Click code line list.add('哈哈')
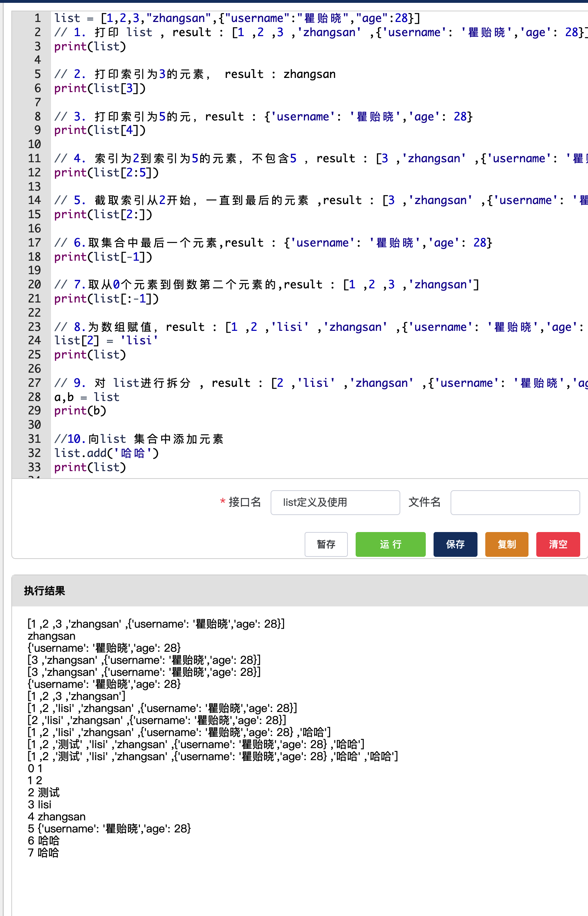This screenshot has width=588, height=916. click(x=107, y=453)
